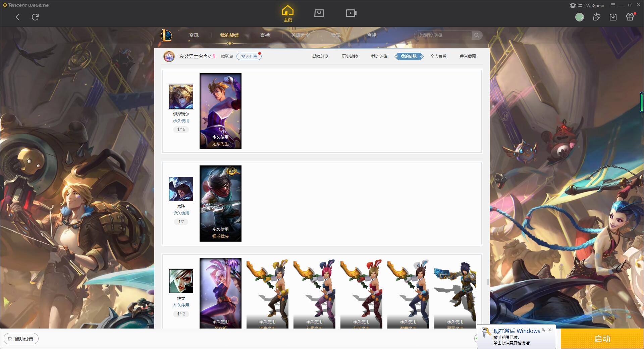Image resolution: width=644 pixels, height=349 pixels.
Task: Click the League of Legends L logo
Action: [167, 35]
